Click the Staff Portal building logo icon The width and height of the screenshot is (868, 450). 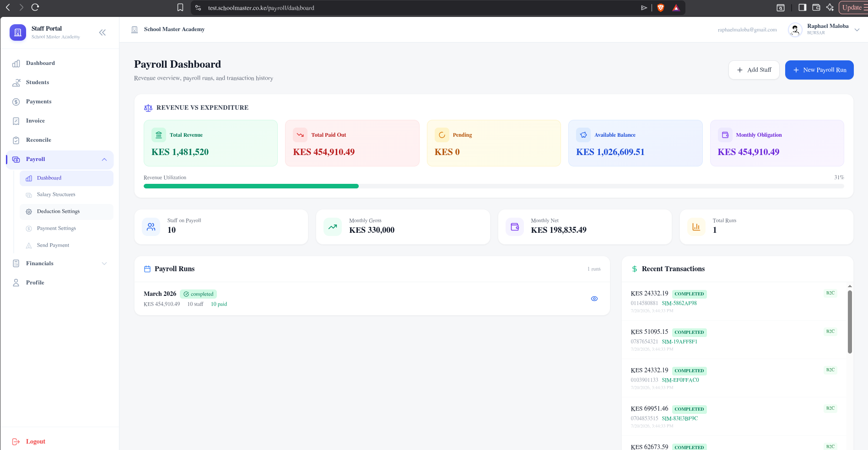tap(18, 32)
